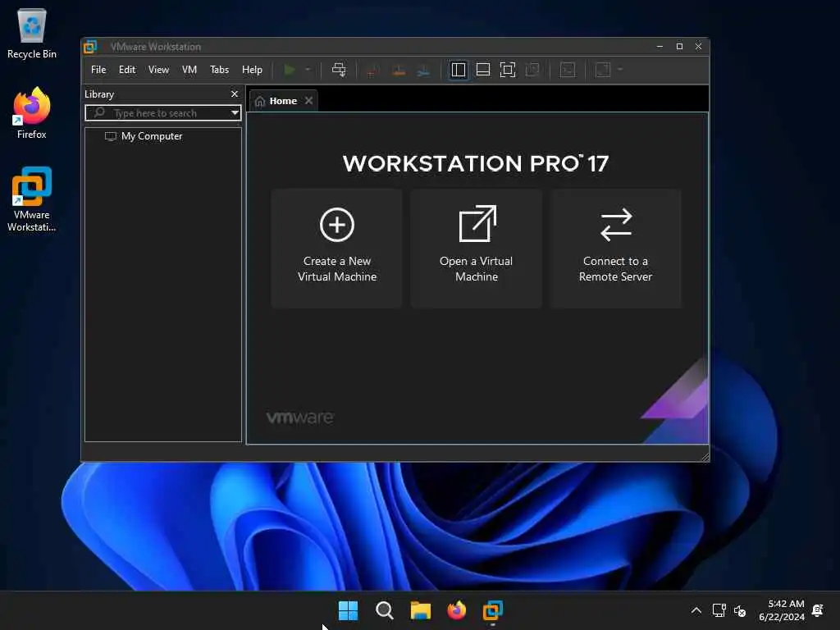840x630 pixels.
Task: Click the network status tray icon
Action: click(x=719, y=610)
